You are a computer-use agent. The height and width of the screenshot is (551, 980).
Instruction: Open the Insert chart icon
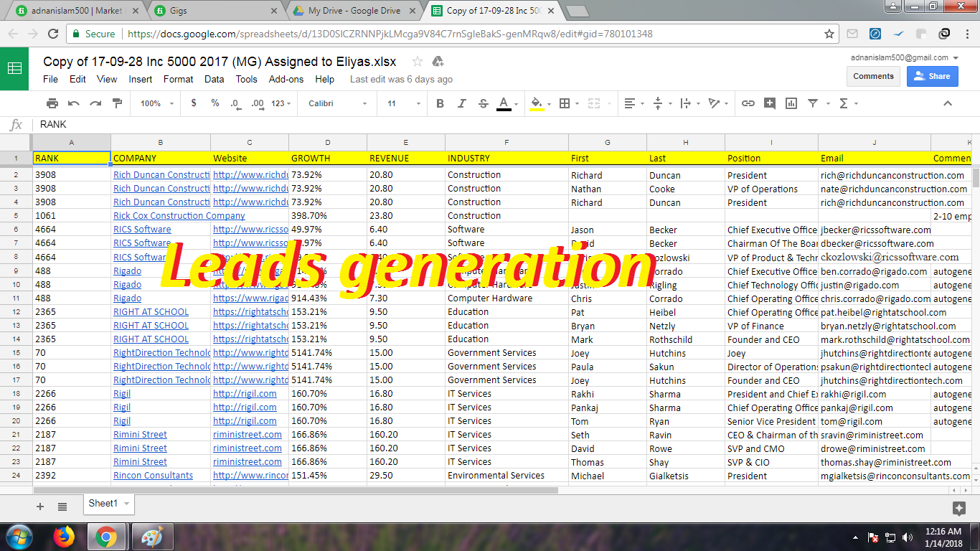(x=790, y=103)
